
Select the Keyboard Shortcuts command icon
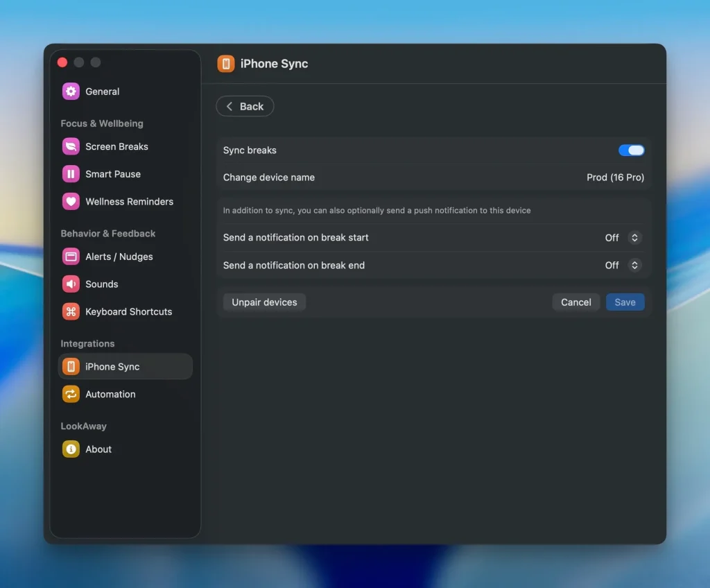click(x=71, y=312)
